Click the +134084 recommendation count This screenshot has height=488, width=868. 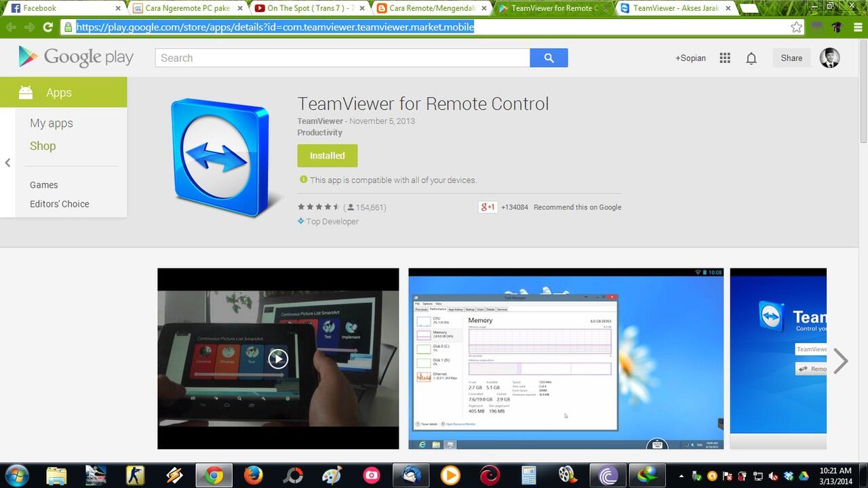point(515,207)
